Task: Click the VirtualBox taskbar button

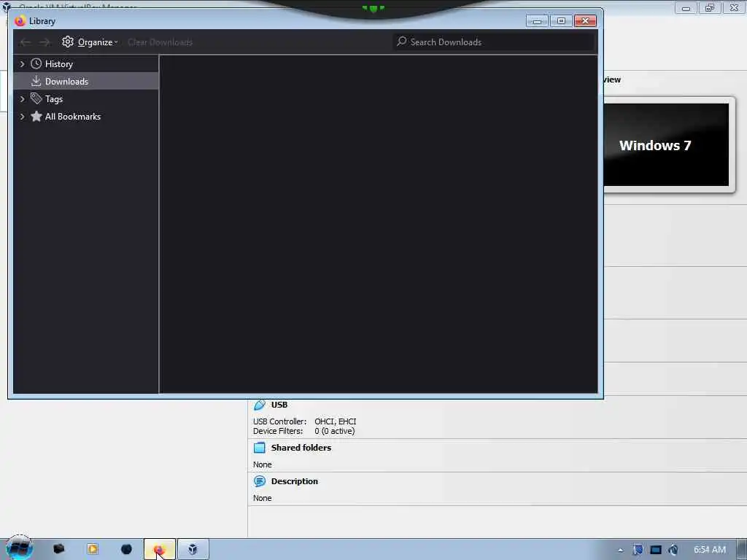Action: pyautogui.click(x=193, y=550)
